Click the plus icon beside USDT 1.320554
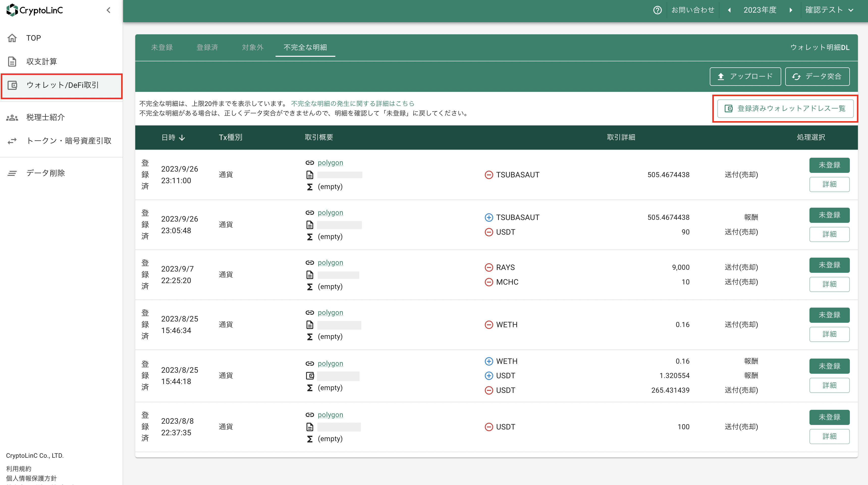 pos(489,375)
